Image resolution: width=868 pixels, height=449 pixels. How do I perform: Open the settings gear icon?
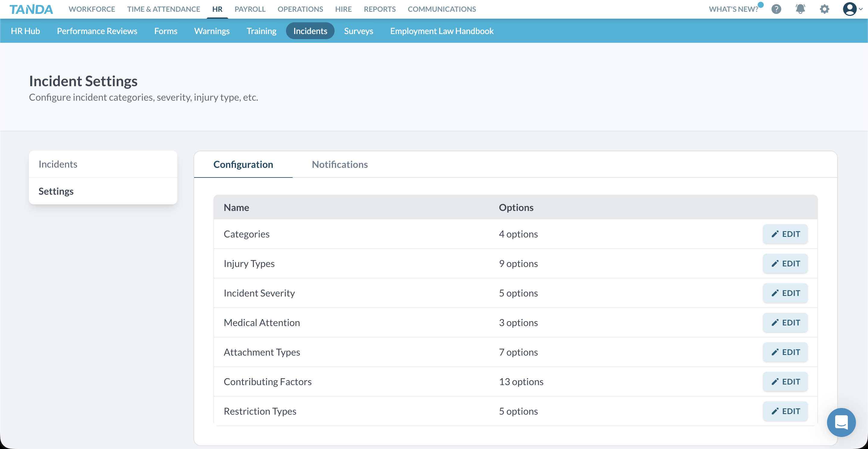point(824,9)
